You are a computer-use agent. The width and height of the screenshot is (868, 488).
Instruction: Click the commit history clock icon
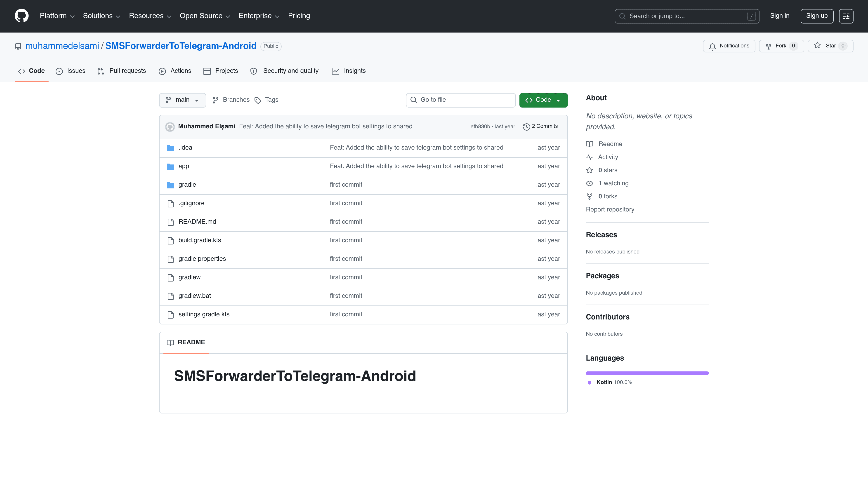pyautogui.click(x=526, y=127)
